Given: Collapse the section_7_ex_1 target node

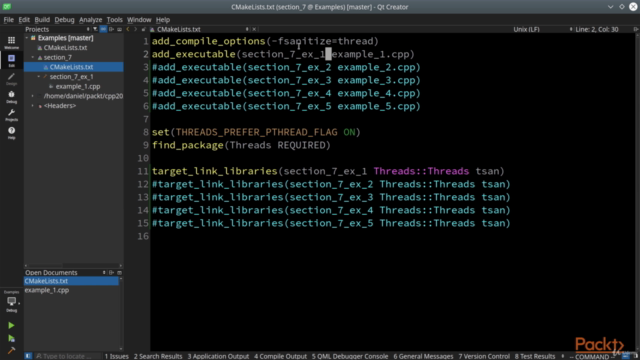Looking at the screenshot, I should tap(39, 77).
